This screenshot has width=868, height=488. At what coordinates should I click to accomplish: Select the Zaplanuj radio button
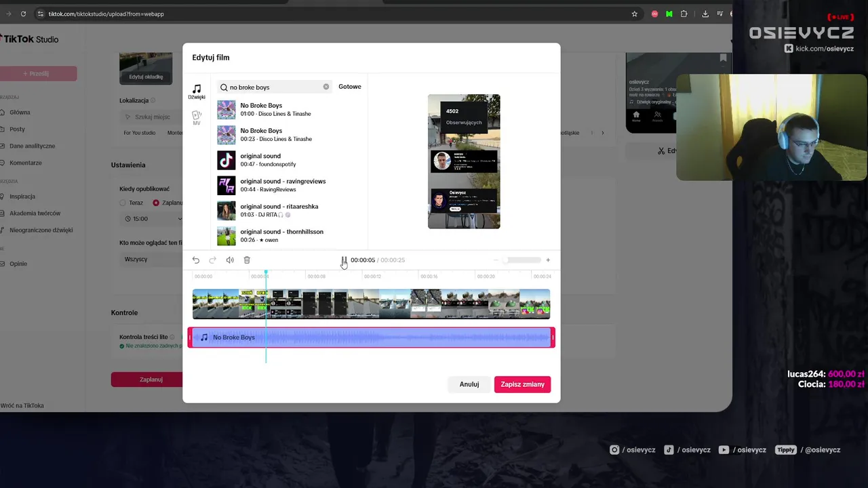(x=156, y=203)
